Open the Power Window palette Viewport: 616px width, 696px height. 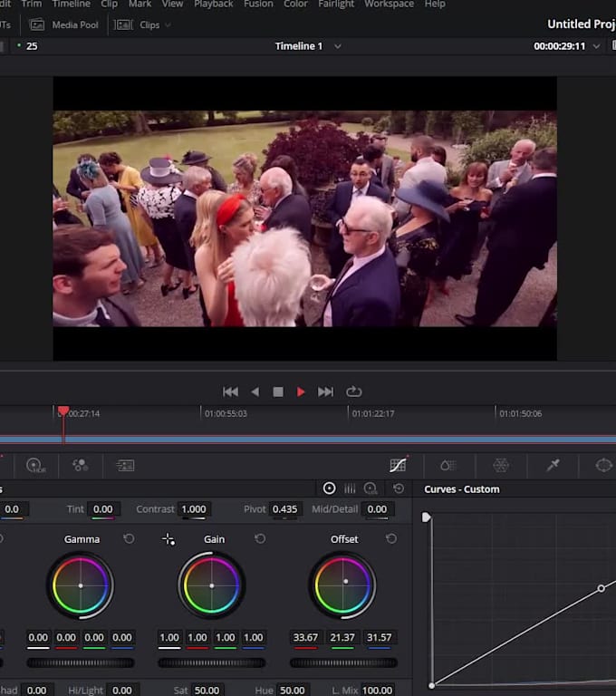pyautogui.click(x=603, y=465)
